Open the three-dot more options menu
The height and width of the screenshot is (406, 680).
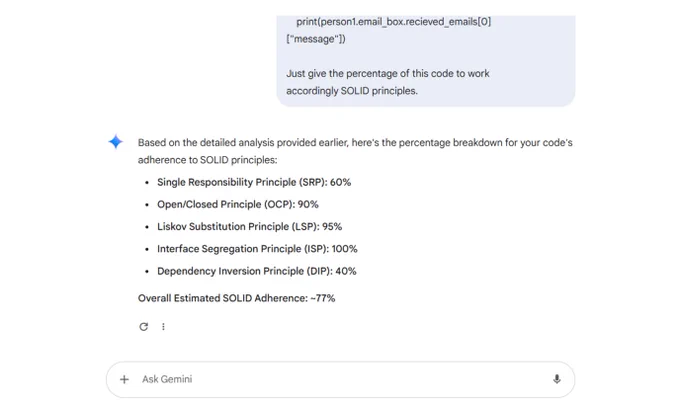point(163,327)
